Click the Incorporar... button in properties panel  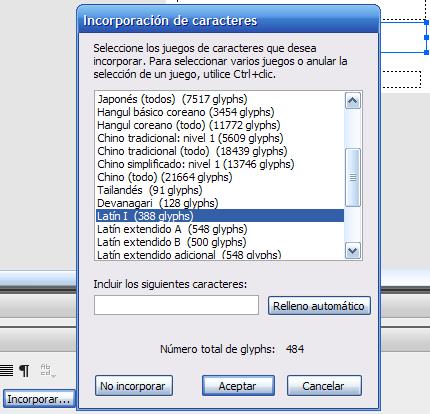(x=39, y=399)
